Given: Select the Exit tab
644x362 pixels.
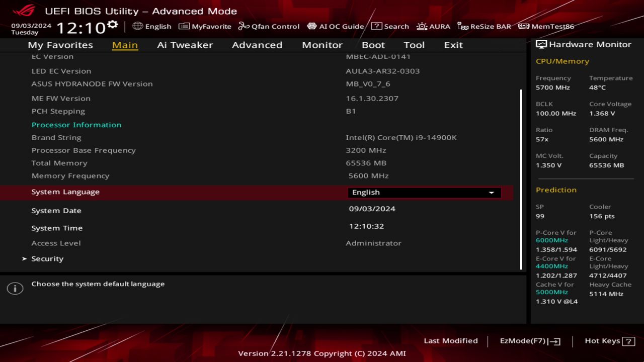Looking at the screenshot, I should (x=453, y=45).
